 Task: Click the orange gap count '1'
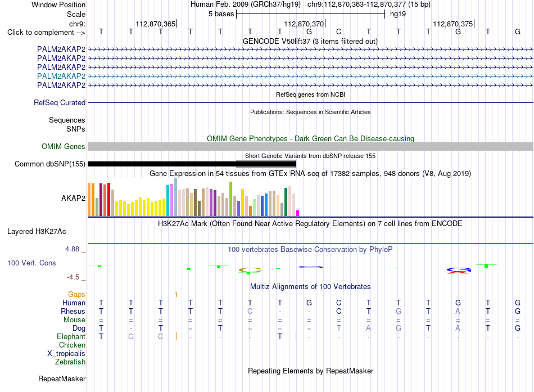(x=176, y=294)
